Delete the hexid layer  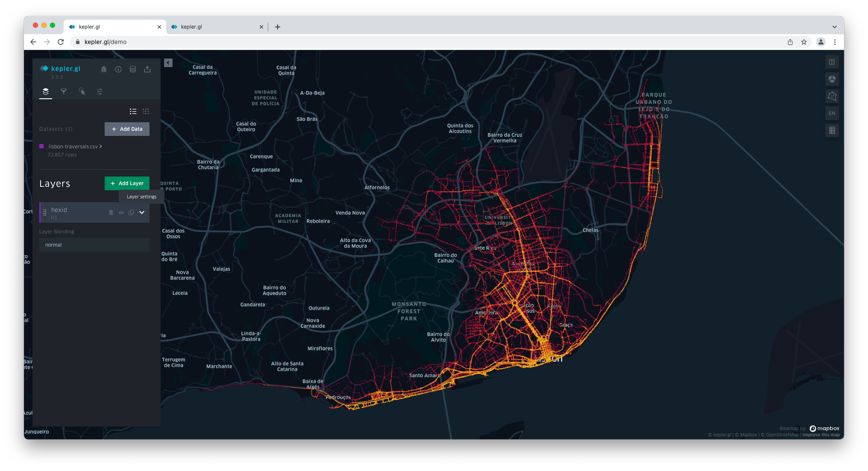(111, 212)
